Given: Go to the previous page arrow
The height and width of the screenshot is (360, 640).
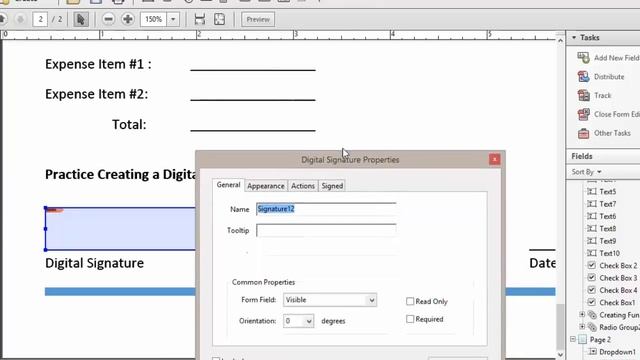Looking at the screenshot, I should coord(2,19).
